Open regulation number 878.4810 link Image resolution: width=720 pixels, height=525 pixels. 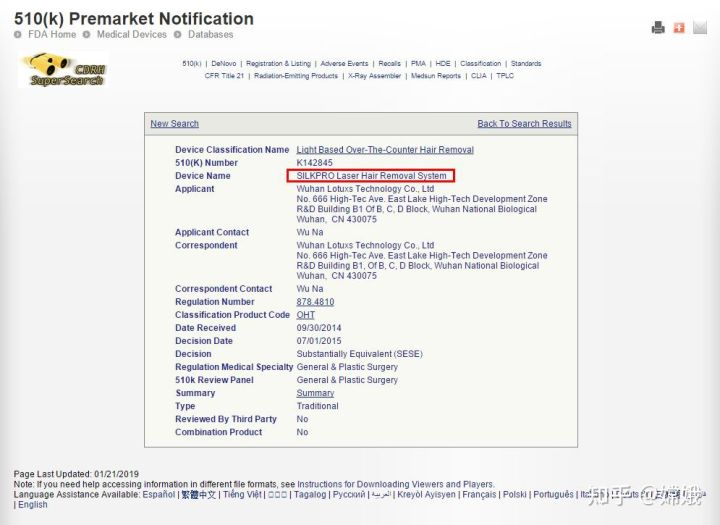click(315, 302)
